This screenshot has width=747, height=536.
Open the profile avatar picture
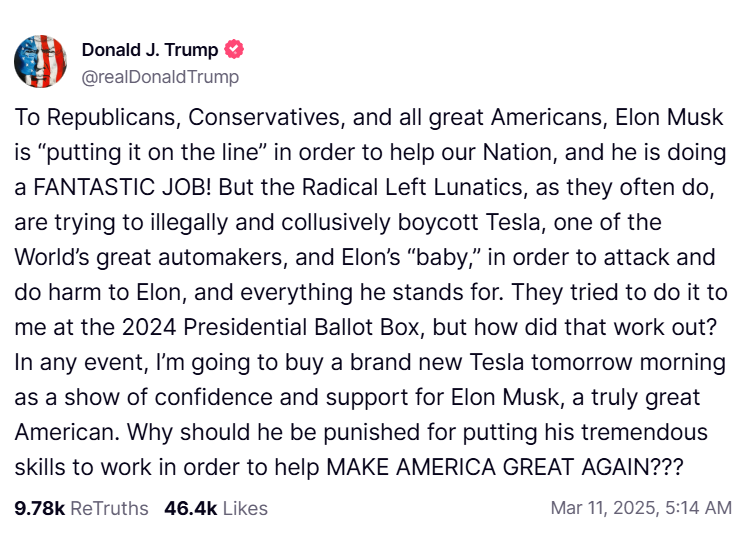40,61
